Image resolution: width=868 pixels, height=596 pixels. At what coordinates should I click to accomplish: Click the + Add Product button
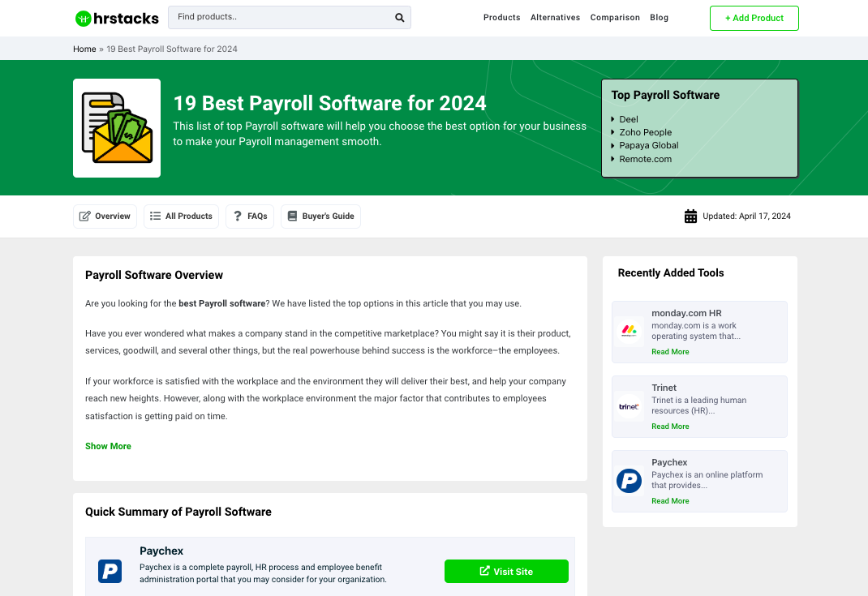click(x=754, y=17)
